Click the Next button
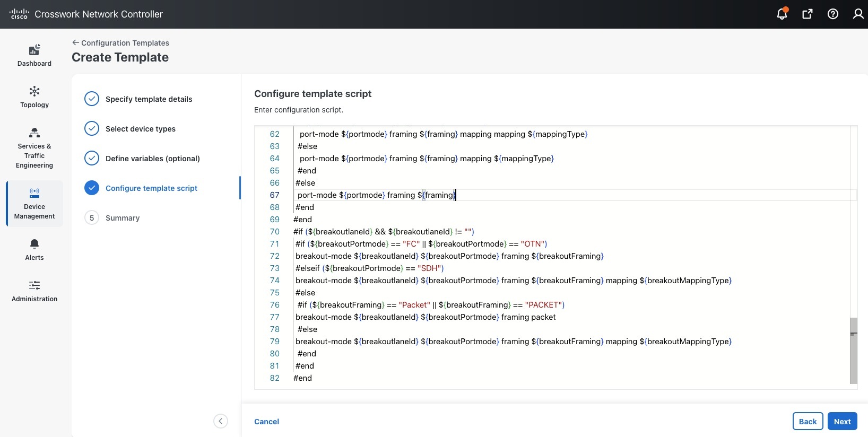Image resolution: width=868 pixels, height=437 pixels. [842, 421]
